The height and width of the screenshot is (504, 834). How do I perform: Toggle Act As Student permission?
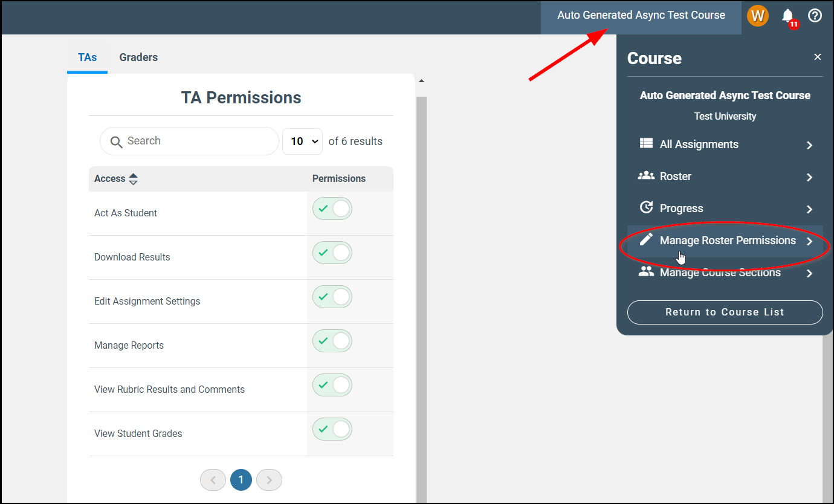[332, 208]
